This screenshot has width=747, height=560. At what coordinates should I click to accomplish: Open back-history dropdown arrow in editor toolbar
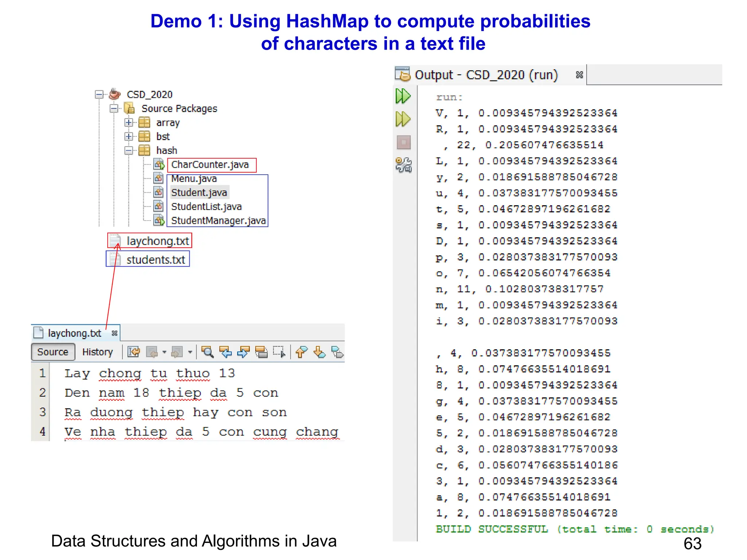tap(165, 352)
